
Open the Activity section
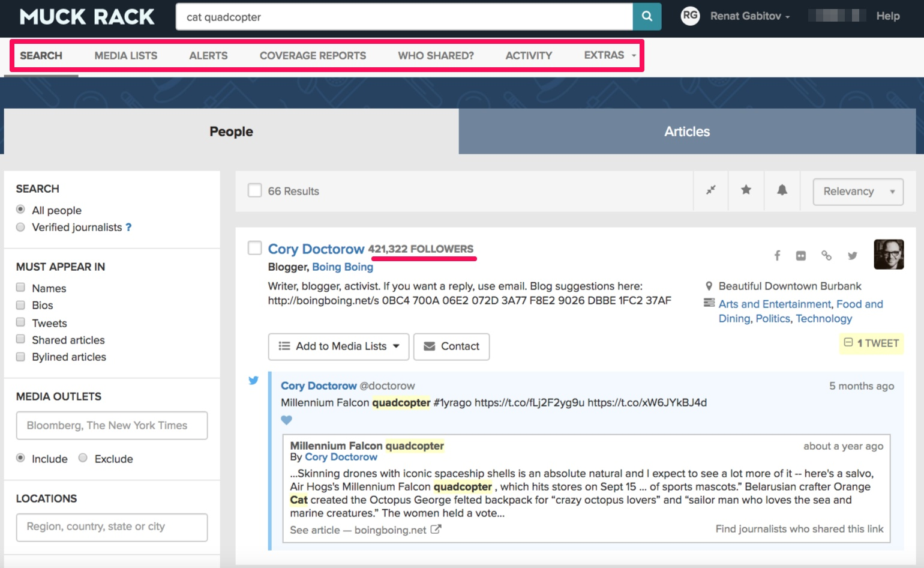[x=529, y=55]
